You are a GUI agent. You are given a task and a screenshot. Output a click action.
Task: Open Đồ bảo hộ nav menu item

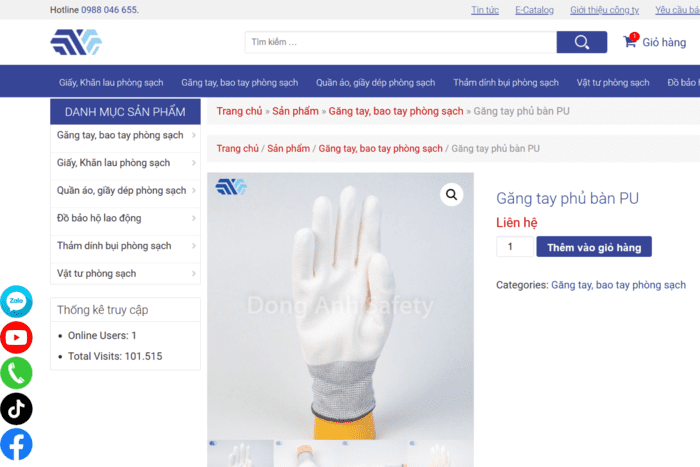point(683,83)
